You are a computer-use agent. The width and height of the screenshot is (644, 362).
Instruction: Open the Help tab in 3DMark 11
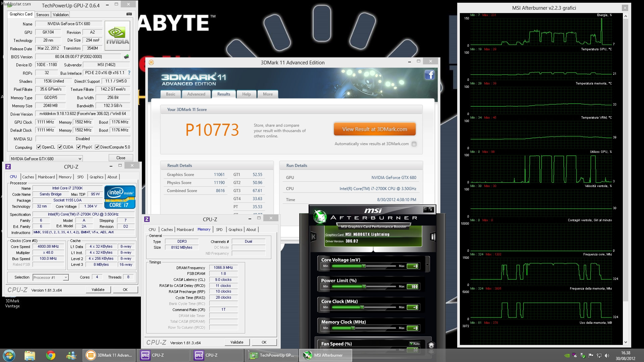tap(247, 94)
